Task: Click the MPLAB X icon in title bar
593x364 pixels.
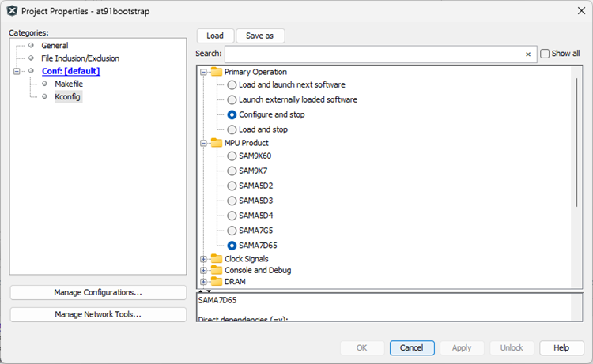Action: [x=11, y=11]
